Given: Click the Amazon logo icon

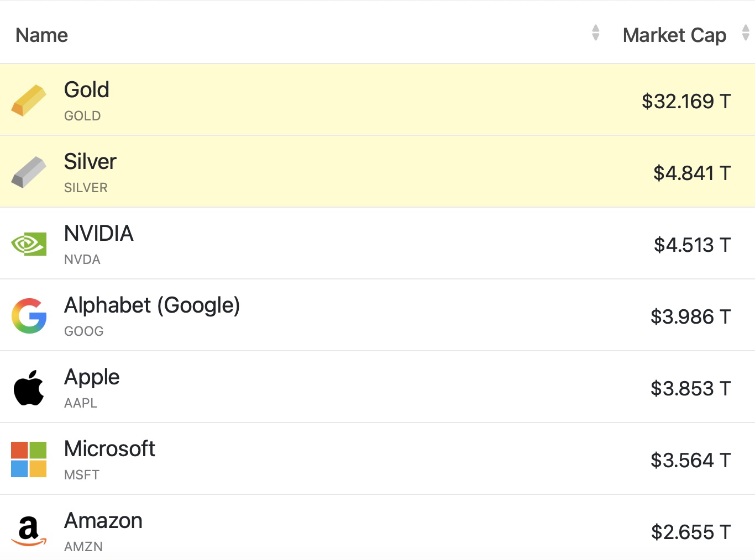Looking at the screenshot, I should (29, 531).
